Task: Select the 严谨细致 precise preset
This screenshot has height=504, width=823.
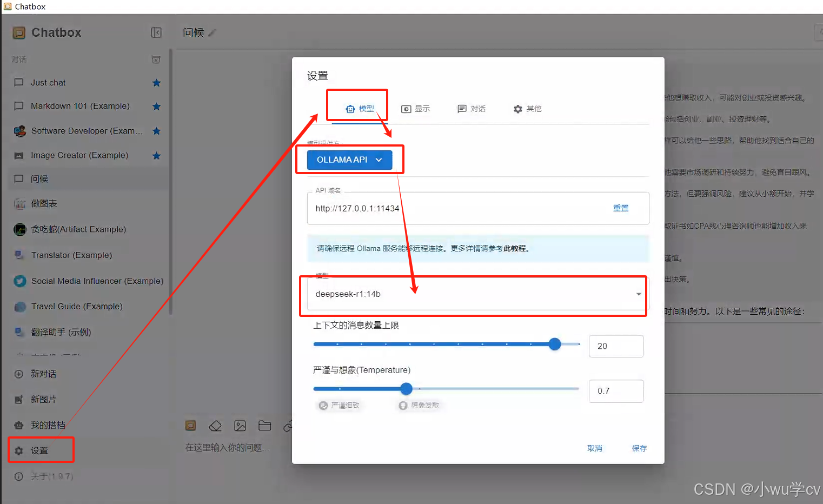Action: (339, 406)
